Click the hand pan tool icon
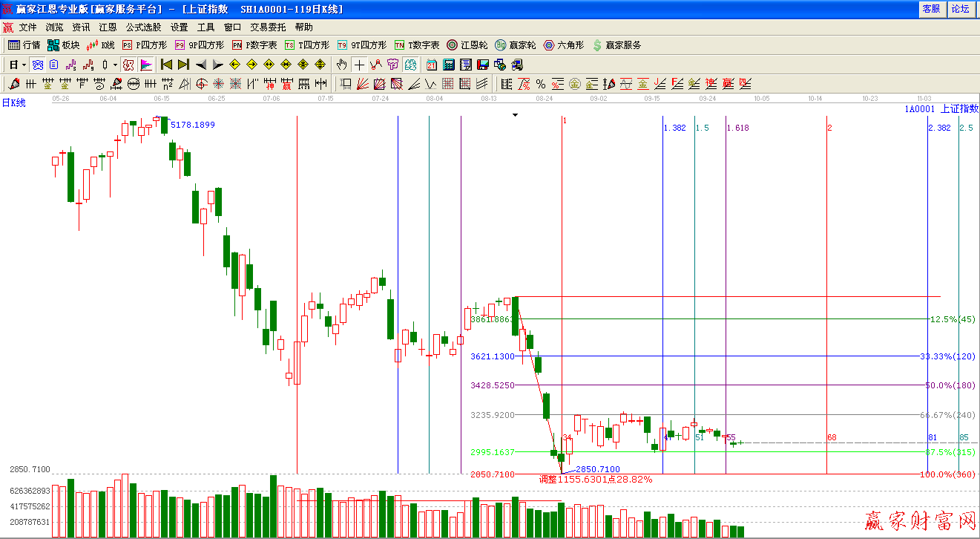The height and width of the screenshot is (539, 980). tap(342, 65)
